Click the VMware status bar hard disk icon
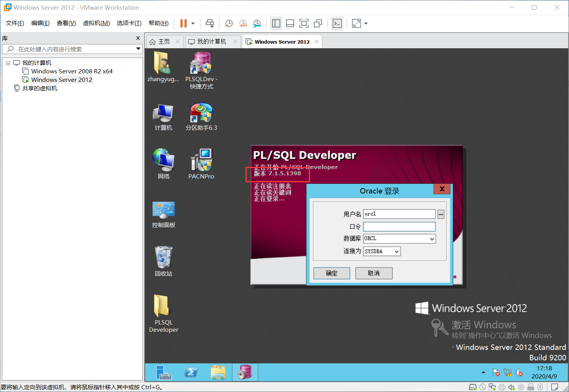This screenshot has height=392, width=569. 472,387
